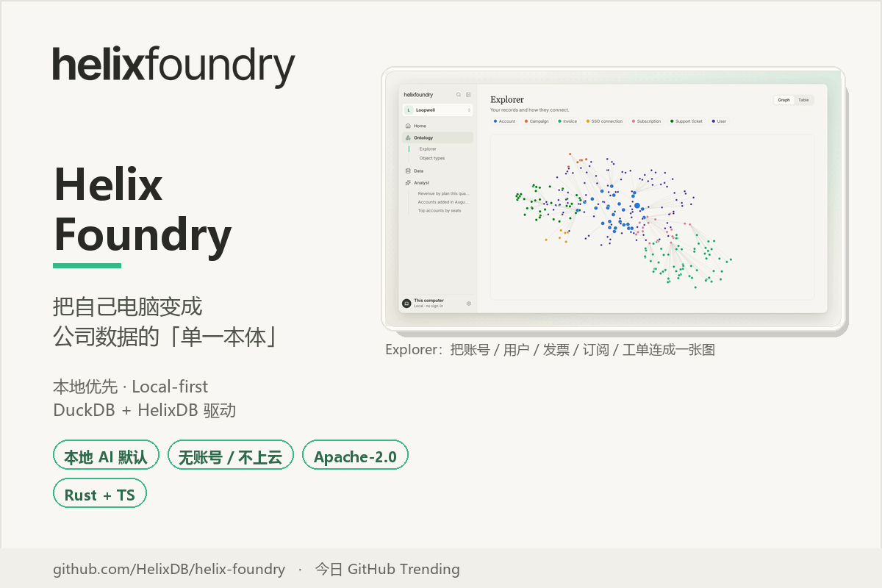Click the large helixfoundry wordmark on the poster
This screenshot has height=588, width=882.
click(173, 66)
